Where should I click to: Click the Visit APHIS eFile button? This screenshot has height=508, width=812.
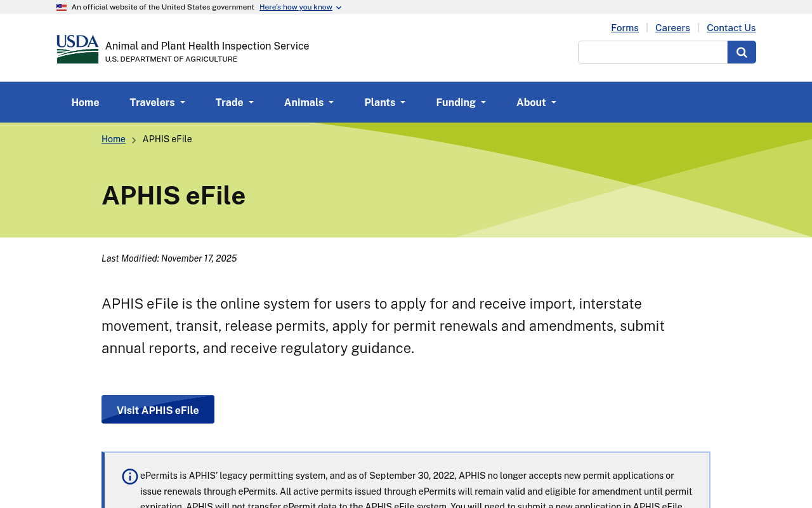click(158, 410)
